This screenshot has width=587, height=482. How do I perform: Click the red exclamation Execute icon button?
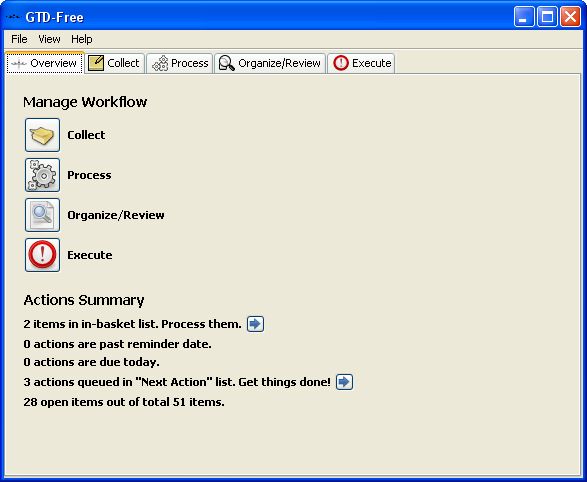(42, 255)
